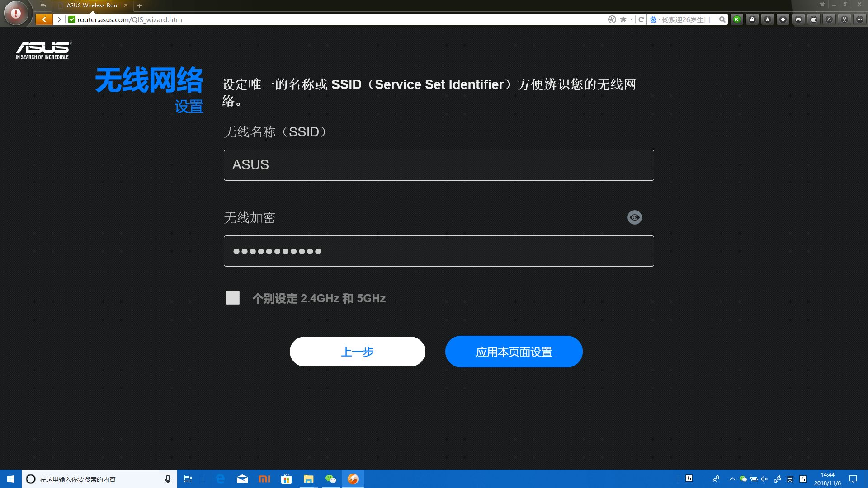Toggle password visibility with the eye icon
Viewport: 868px width, 488px height.
pyautogui.click(x=634, y=217)
